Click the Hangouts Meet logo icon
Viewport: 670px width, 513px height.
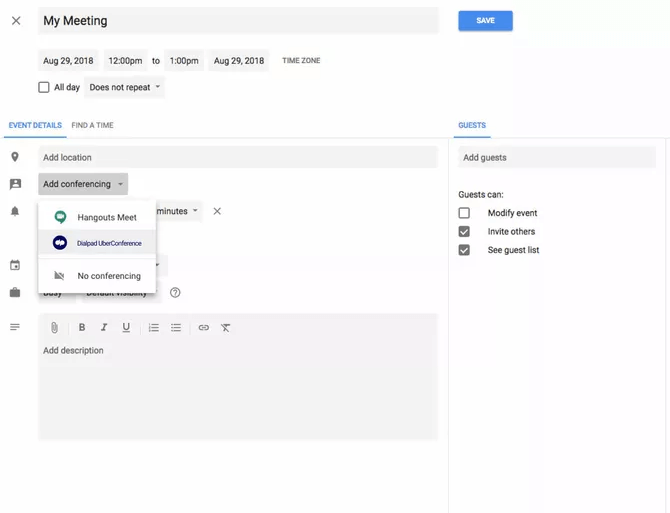pyautogui.click(x=60, y=217)
